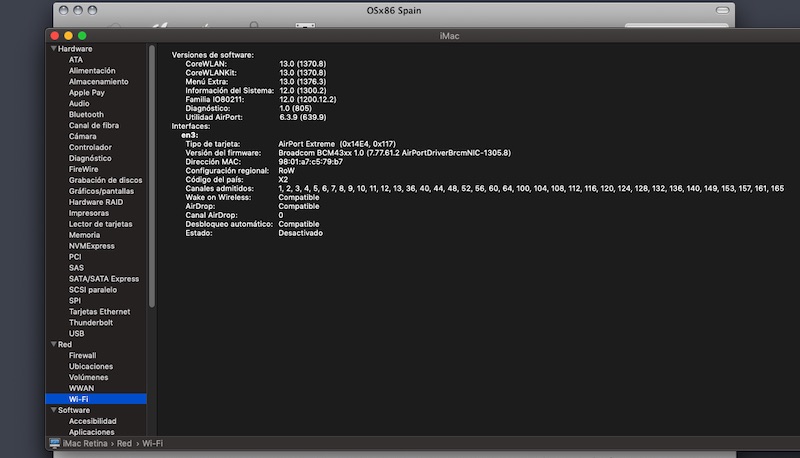The height and width of the screenshot is (458, 800).
Task: Click Red in the path bar
Action: pyautogui.click(x=124, y=444)
